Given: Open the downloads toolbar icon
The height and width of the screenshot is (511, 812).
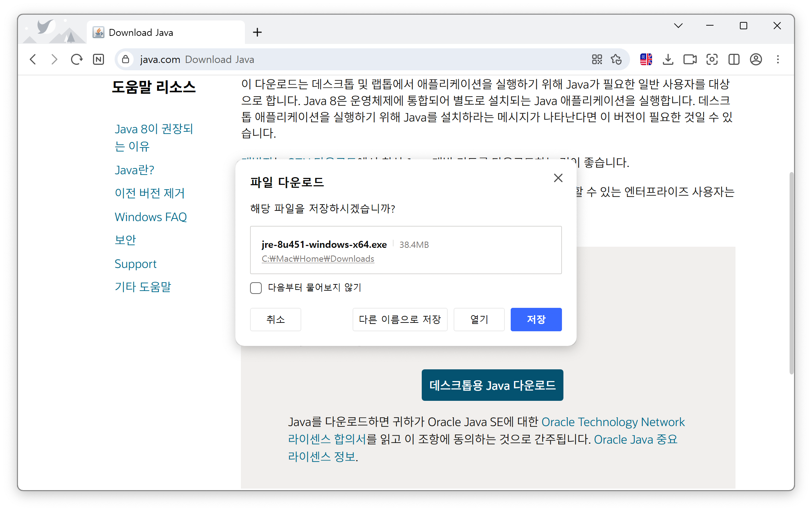Looking at the screenshot, I should click(x=668, y=59).
